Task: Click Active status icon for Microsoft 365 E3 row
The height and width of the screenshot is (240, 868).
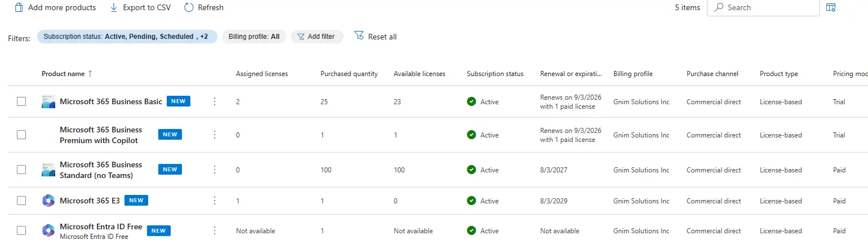Action: (471, 201)
